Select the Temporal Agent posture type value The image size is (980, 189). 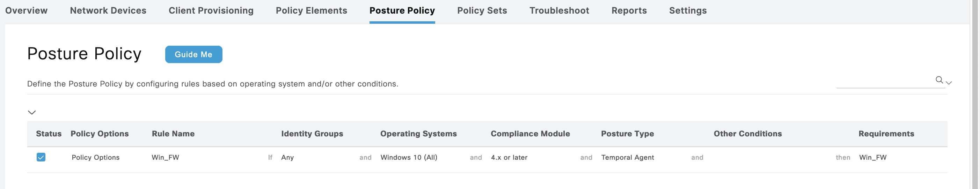(627, 158)
